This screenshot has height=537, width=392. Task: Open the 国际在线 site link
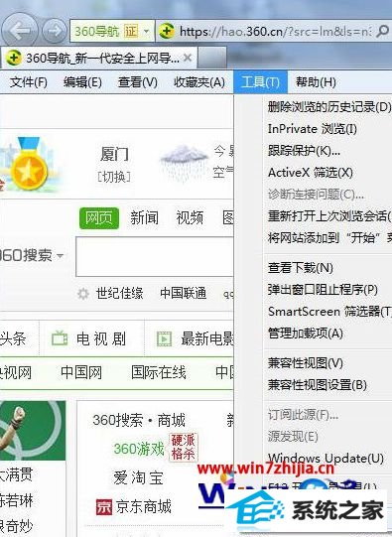click(x=159, y=372)
